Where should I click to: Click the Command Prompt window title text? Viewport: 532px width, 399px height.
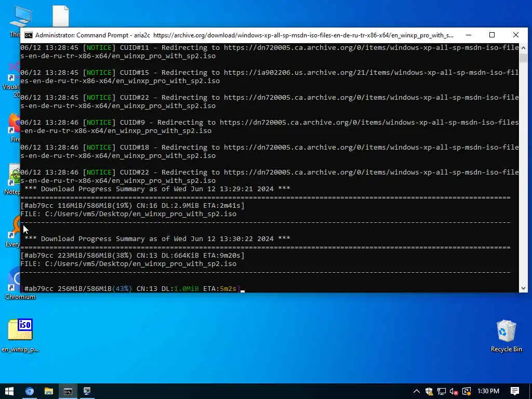244,35
